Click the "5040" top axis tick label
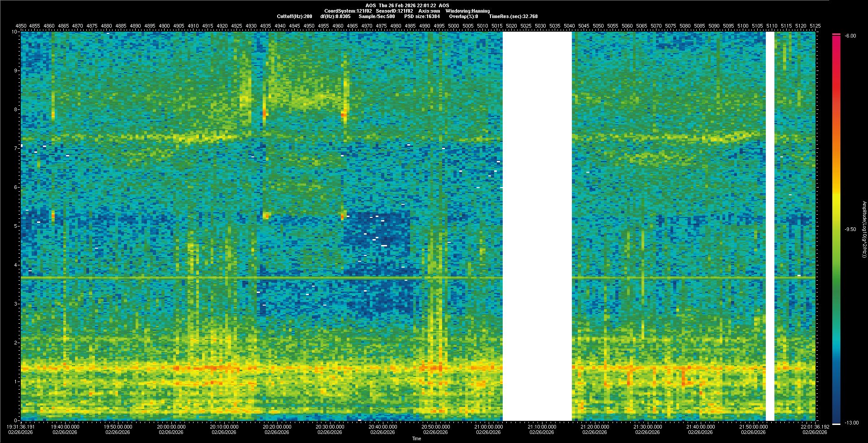Image resolution: width=868 pixels, height=443 pixels. [569, 26]
